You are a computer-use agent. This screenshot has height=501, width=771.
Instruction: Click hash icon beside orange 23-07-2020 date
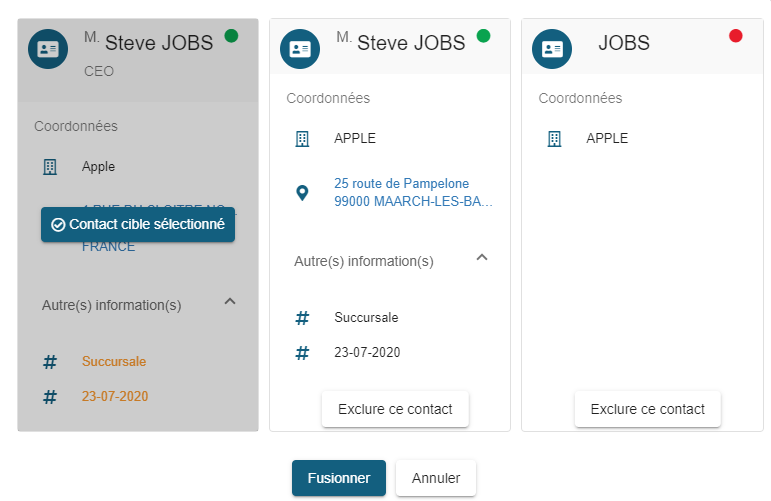(x=50, y=397)
